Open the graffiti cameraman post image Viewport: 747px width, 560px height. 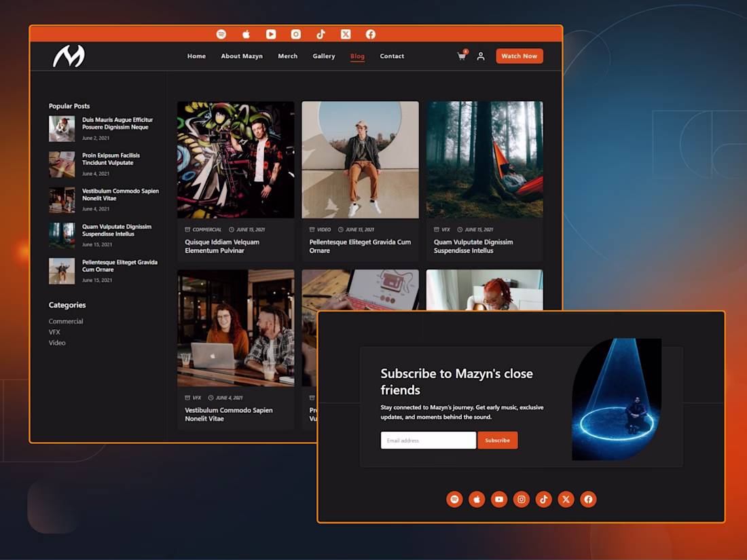click(236, 160)
